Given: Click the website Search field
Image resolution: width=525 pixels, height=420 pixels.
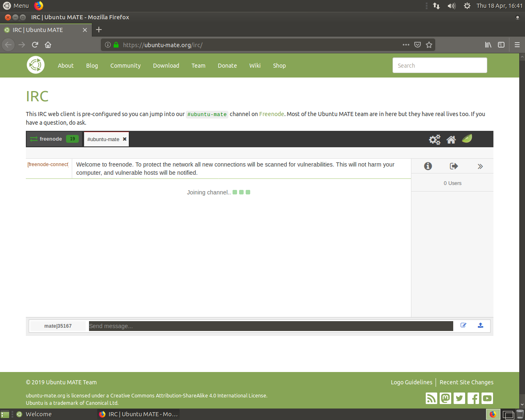Looking at the screenshot, I should (x=440, y=65).
